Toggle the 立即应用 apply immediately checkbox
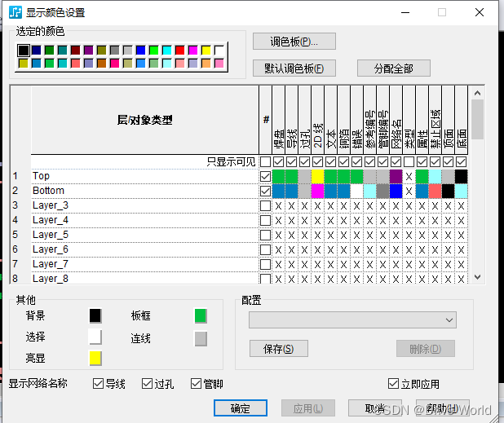 (393, 383)
